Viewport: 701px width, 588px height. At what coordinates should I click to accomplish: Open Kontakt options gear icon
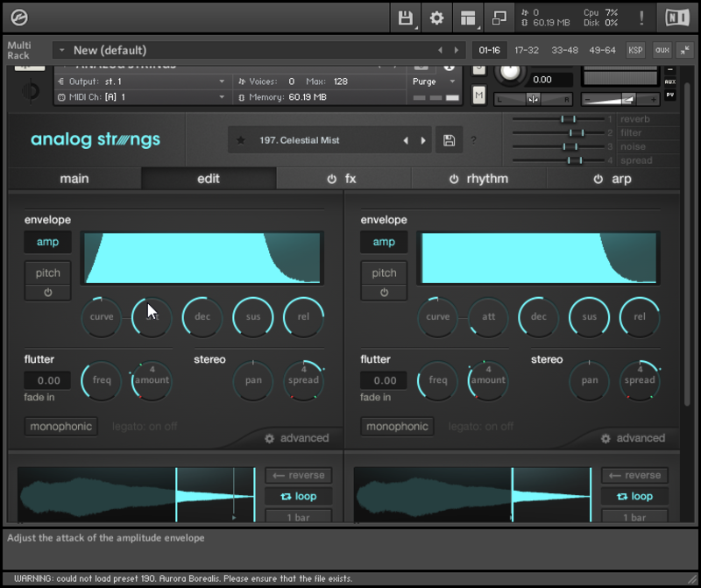(436, 18)
